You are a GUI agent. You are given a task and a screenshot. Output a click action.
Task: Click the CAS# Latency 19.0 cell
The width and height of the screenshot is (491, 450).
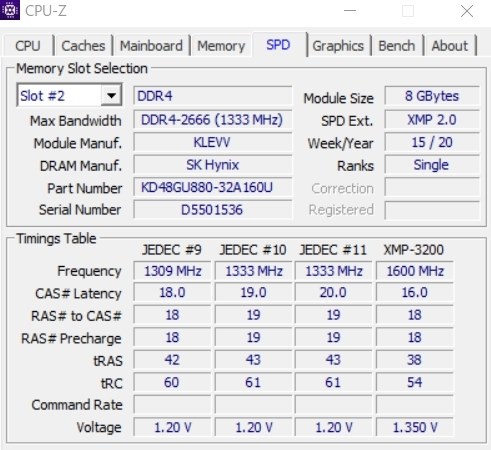pyautogui.click(x=254, y=292)
